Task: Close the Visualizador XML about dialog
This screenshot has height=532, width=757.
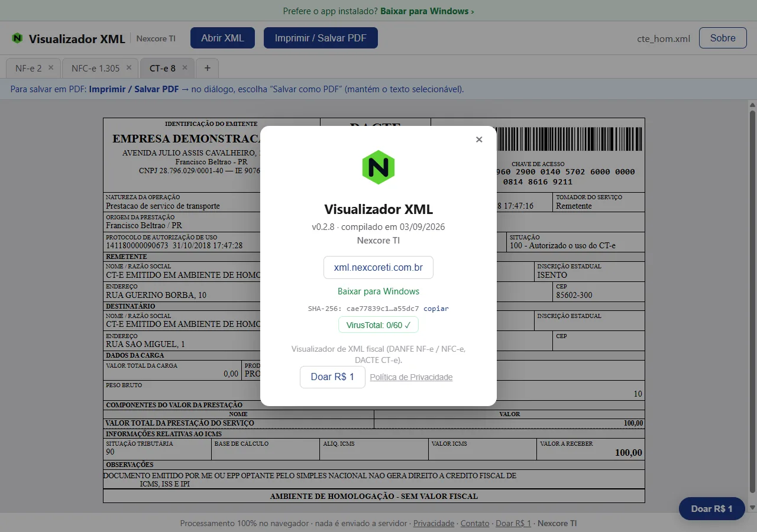Action: point(479,140)
